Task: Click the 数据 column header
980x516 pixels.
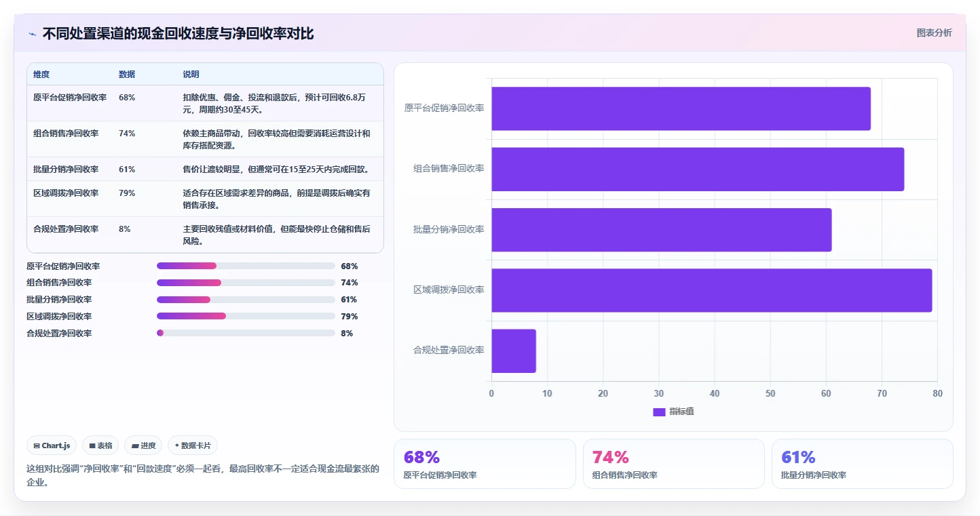Action: tap(127, 75)
